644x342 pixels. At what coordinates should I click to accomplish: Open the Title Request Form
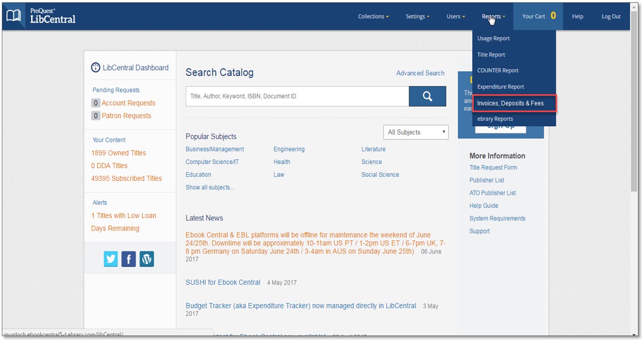point(492,168)
